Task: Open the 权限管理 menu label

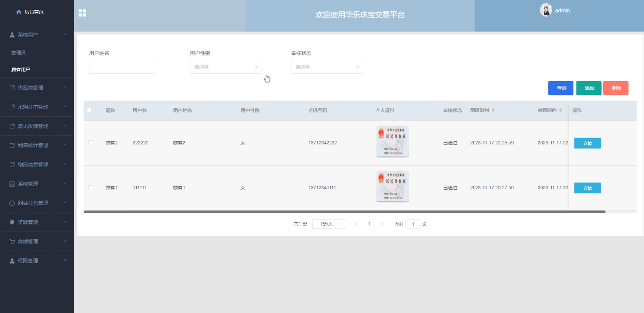Action: pyautogui.click(x=28, y=260)
